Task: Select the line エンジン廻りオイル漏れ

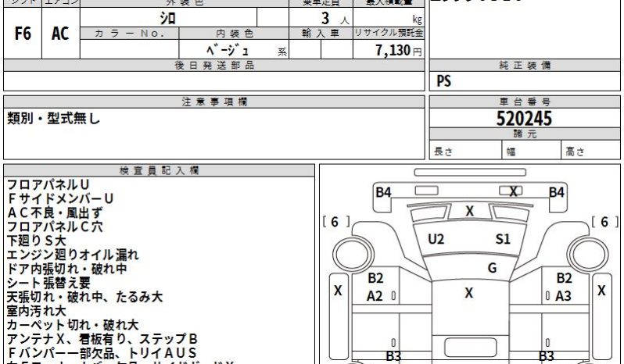Action: [73, 255]
